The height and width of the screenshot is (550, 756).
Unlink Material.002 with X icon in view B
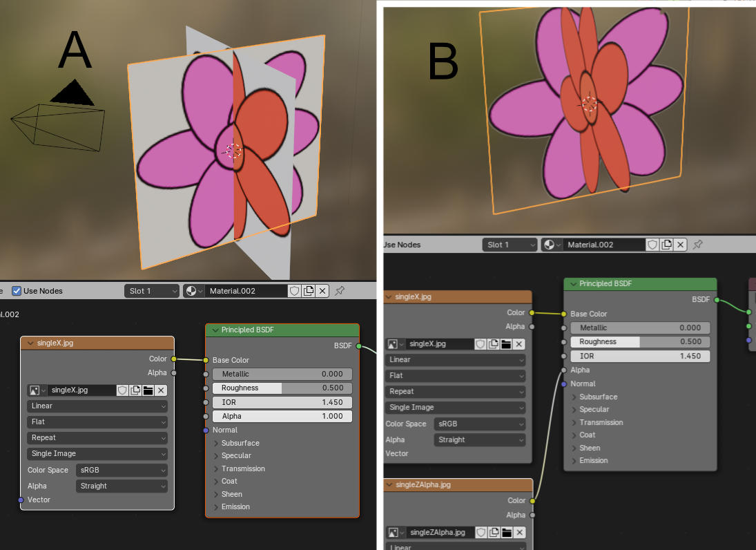coord(680,245)
